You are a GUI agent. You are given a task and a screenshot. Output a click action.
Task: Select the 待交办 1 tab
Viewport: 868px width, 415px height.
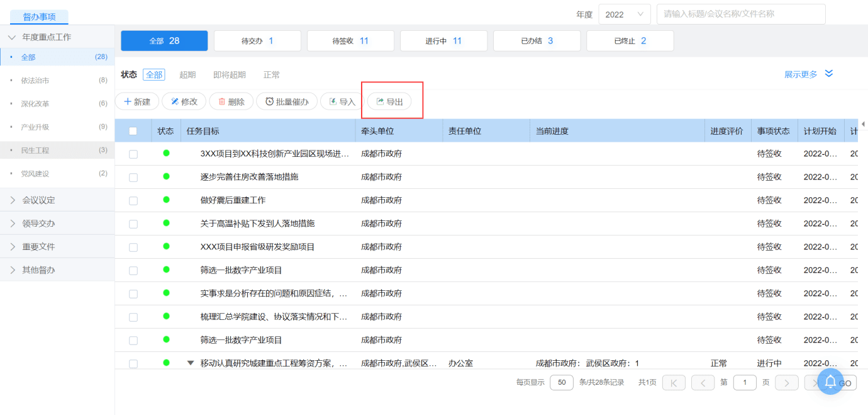pyautogui.click(x=257, y=41)
